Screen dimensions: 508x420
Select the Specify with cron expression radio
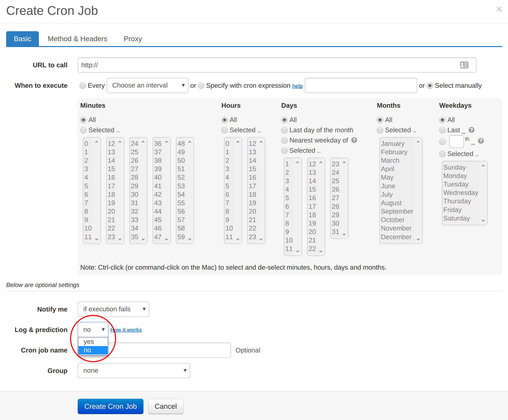[x=201, y=85]
